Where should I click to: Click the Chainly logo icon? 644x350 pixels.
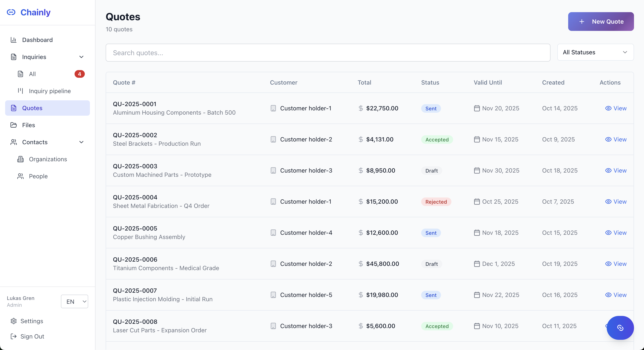coord(11,12)
